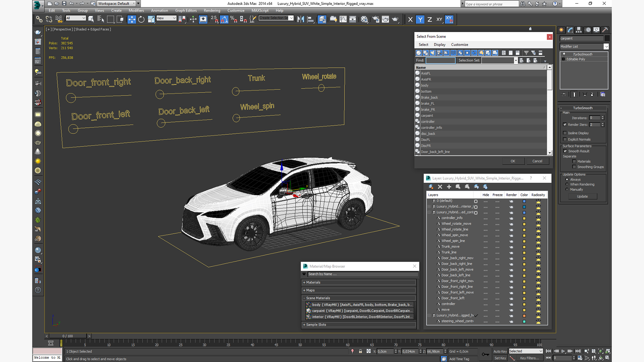Open the Hierarchy panel tab

click(x=579, y=30)
